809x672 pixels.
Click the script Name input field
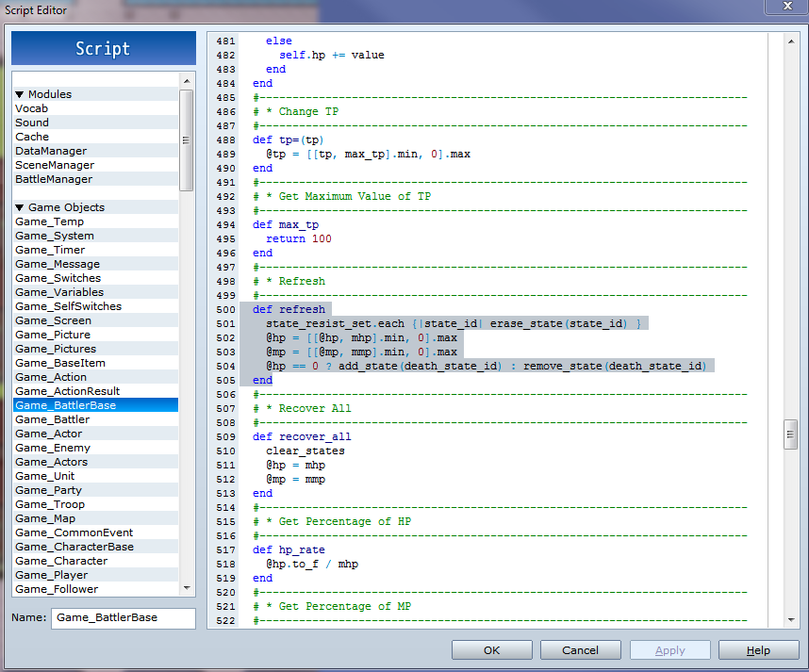point(123,618)
